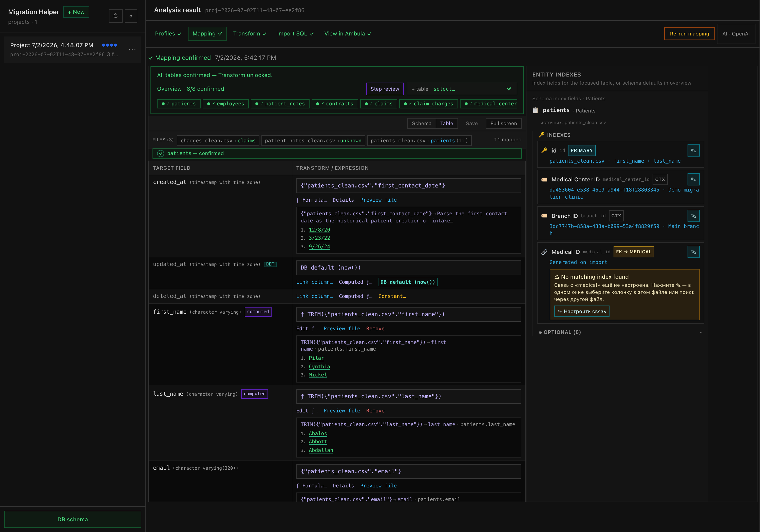Click email expression input field
This screenshot has height=532, width=760.
coord(408,471)
